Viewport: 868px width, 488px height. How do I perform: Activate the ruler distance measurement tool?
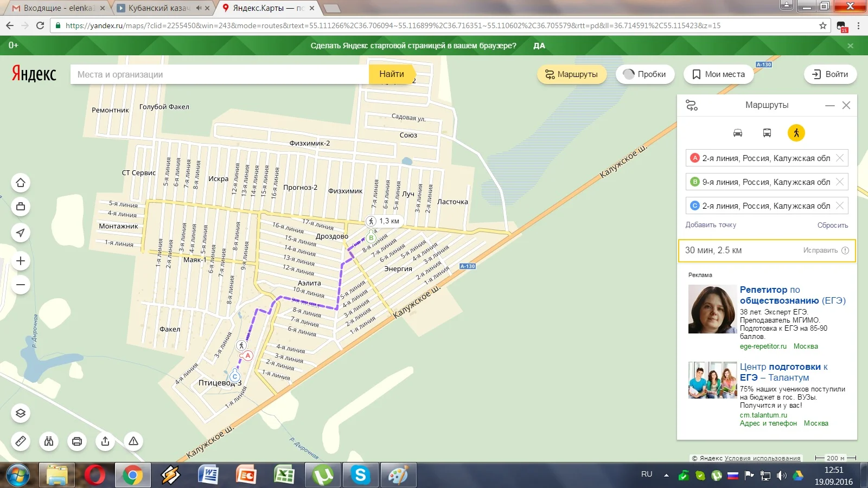click(21, 441)
